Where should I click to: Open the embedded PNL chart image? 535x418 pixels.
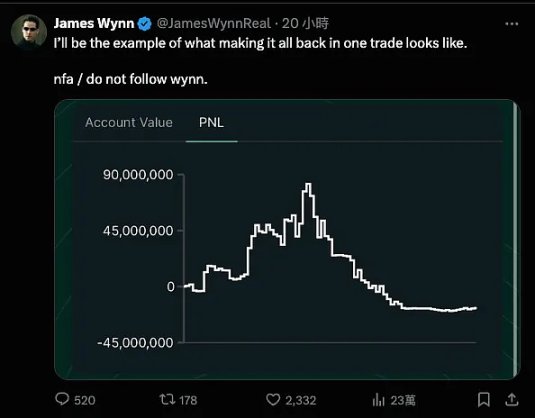point(287,240)
